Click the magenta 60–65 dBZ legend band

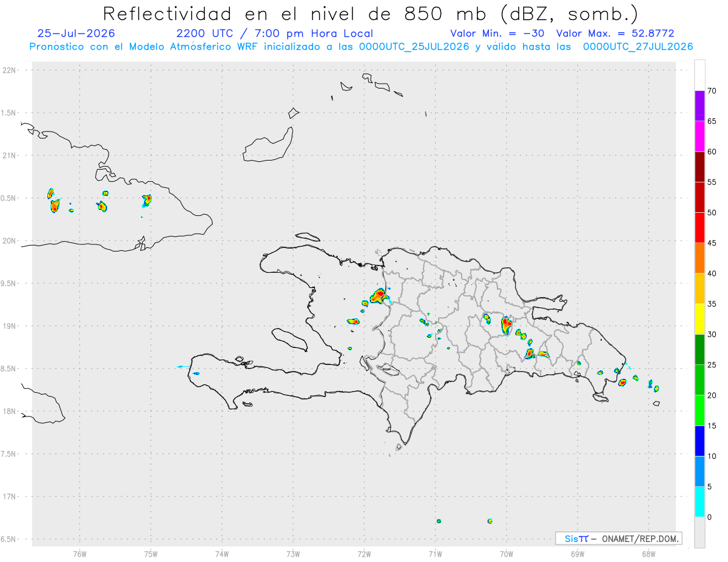699,136
